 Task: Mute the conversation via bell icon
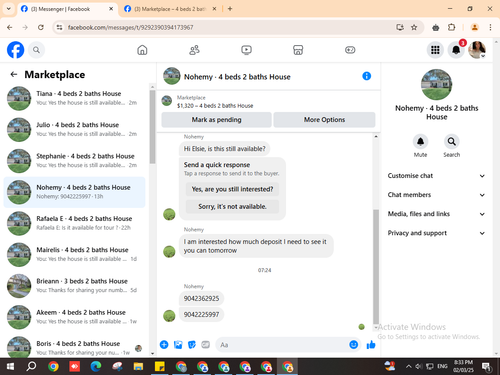420,142
